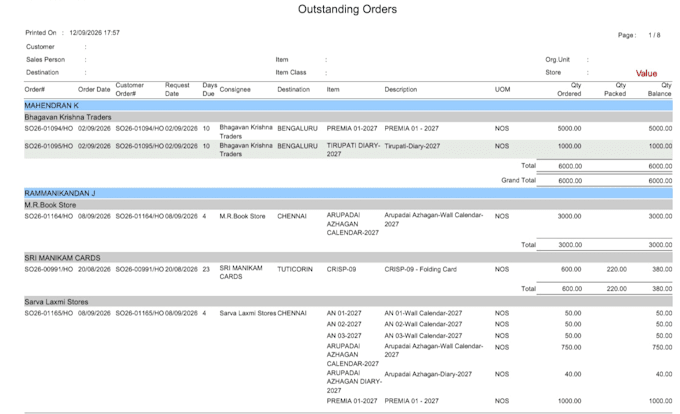The height and width of the screenshot is (414, 680).
Task: Click the UOM column header
Action: pos(503,89)
